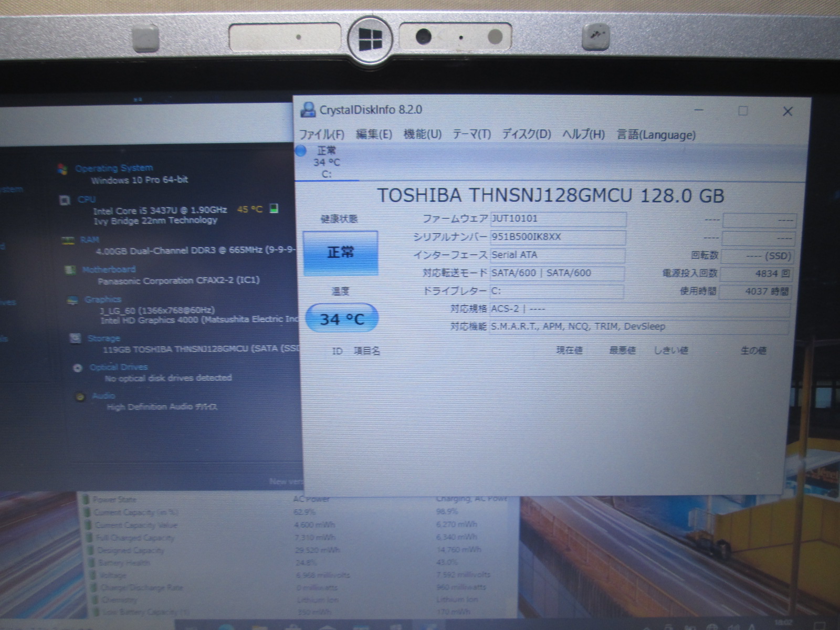Image resolution: width=840 pixels, height=630 pixels.
Task: Open the テーマ(T) menu
Action: pos(471,134)
